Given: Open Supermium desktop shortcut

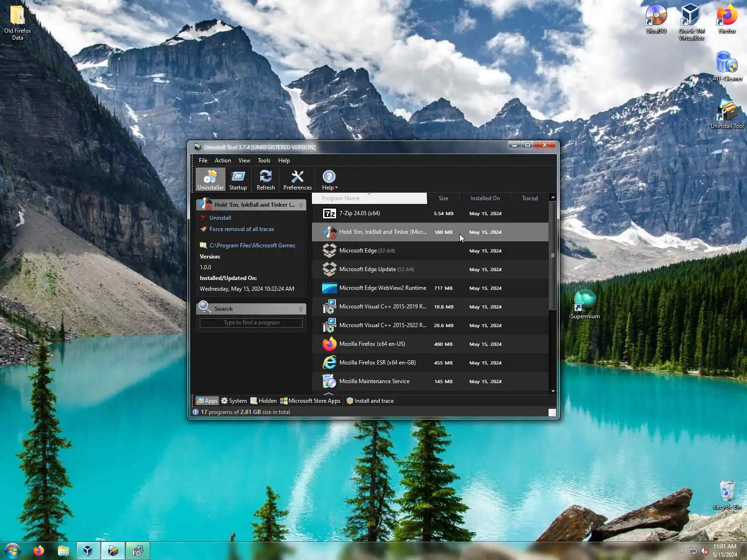Looking at the screenshot, I should 585,304.
